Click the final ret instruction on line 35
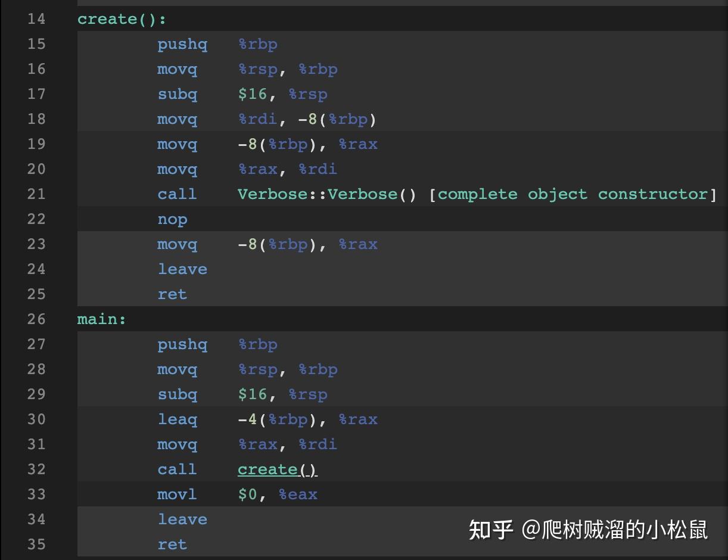This screenshot has width=728, height=560. pyautogui.click(x=172, y=544)
